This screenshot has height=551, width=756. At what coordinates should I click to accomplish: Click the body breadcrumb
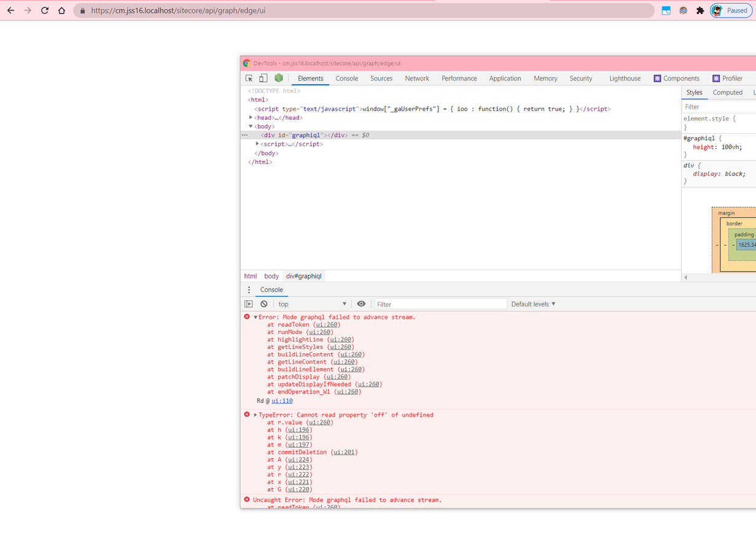tap(271, 276)
